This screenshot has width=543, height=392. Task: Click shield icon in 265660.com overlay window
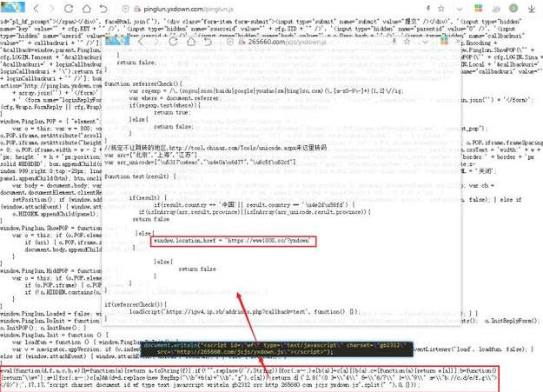click(x=230, y=42)
